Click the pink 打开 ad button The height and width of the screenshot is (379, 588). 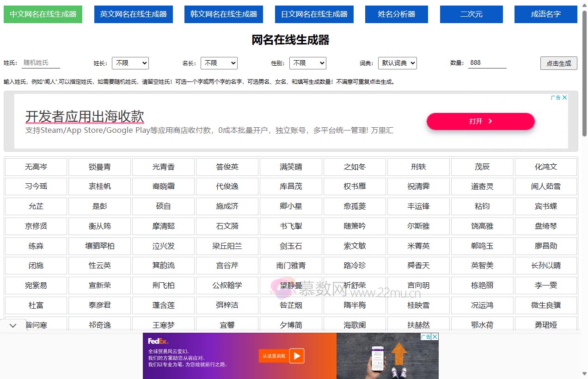(x=480, y=121)
